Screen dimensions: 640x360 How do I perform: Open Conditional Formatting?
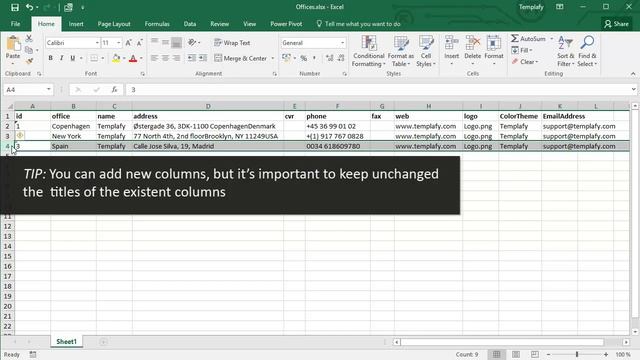pos(369,51)
